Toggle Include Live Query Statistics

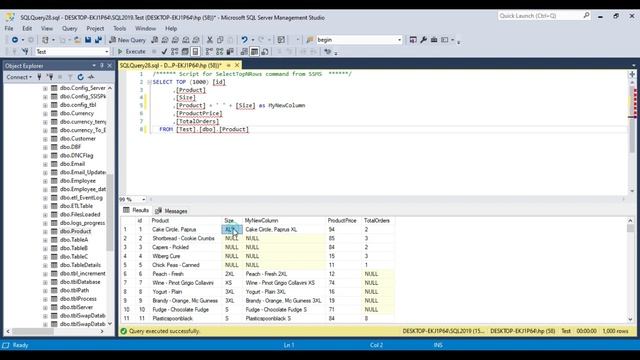point(220,51)
